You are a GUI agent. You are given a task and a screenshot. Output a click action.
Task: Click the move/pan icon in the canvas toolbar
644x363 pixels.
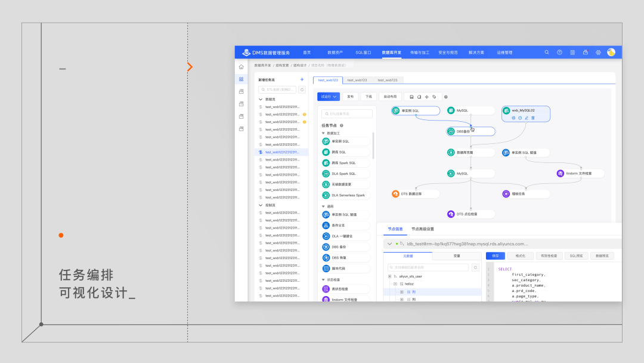coord(427,97)
